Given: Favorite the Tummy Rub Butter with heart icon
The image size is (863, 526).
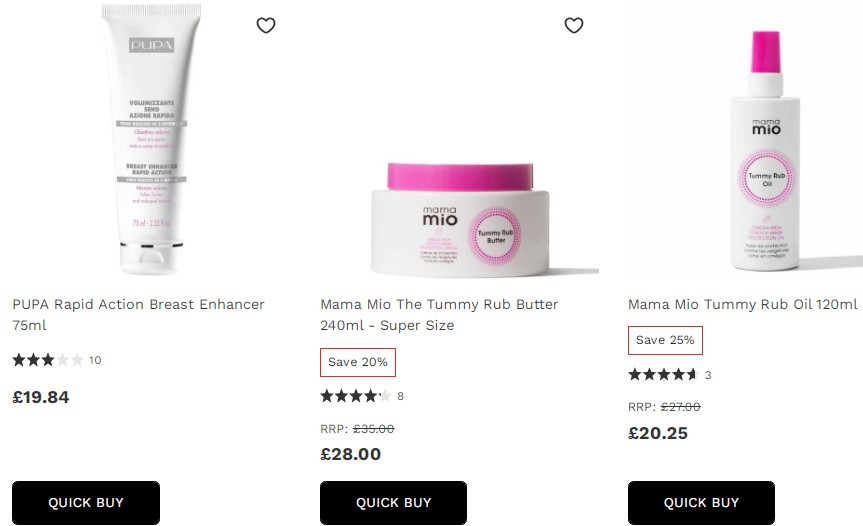Looking at the screenshot, I should click(573, 25).
